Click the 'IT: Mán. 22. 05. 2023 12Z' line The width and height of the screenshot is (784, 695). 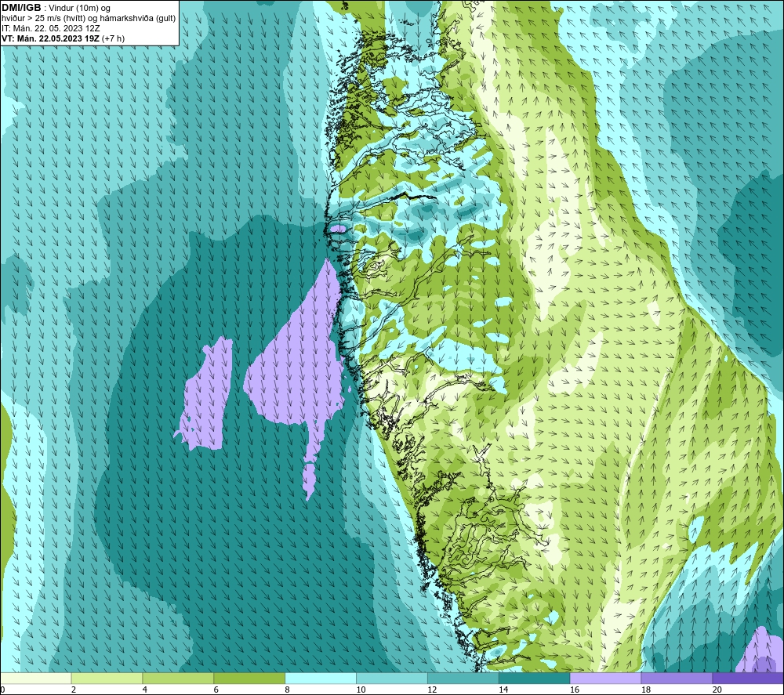[x=50, y=28]
